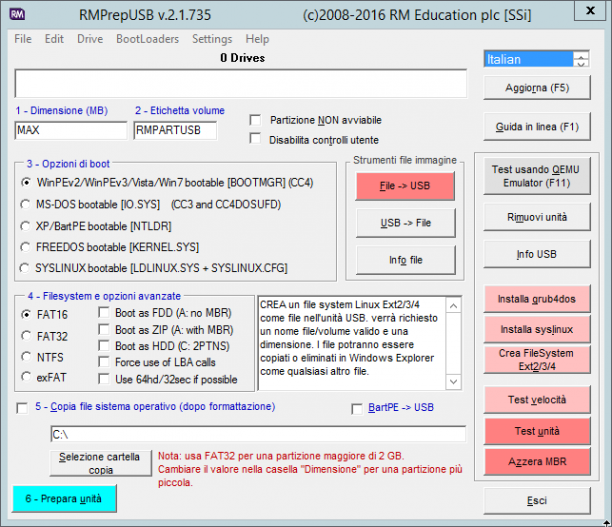The height and width of the screenshot is (527, 612).
Task: Click the description box scroll down arrow
Action: tap(453, 381)
